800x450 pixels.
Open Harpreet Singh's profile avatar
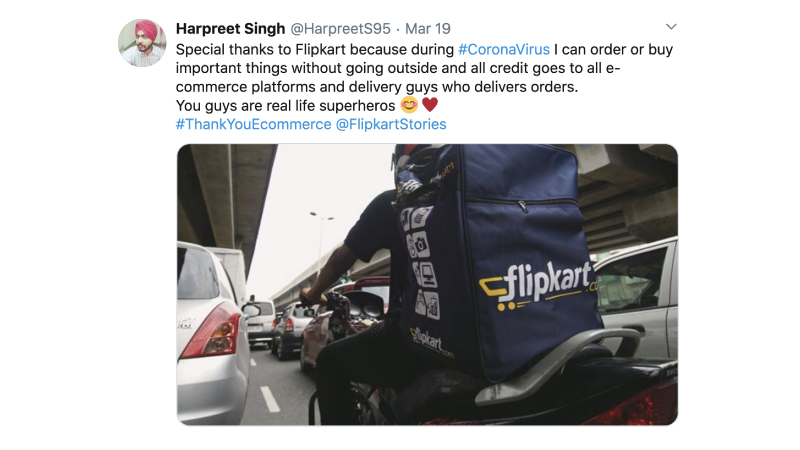pyautogui.click(x=142, y=43)
